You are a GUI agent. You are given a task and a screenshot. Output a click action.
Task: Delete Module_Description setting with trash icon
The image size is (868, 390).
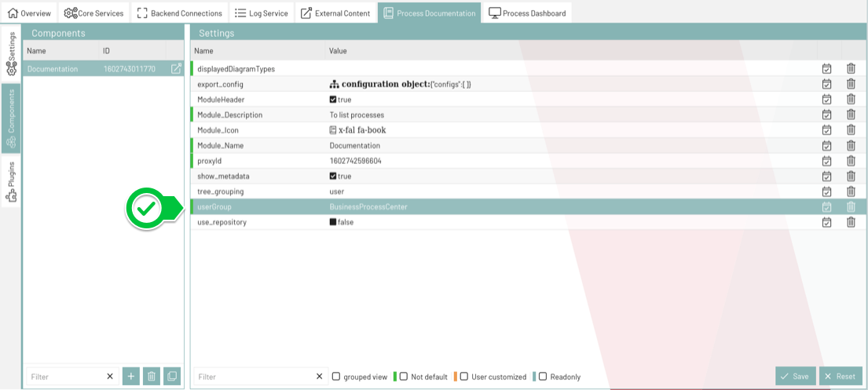(851, 115)
